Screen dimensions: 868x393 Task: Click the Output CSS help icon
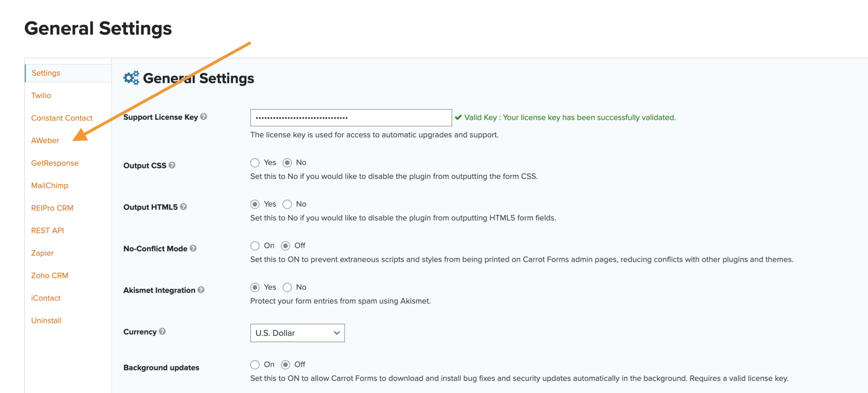pyautogui.click(x=172, y=165)
